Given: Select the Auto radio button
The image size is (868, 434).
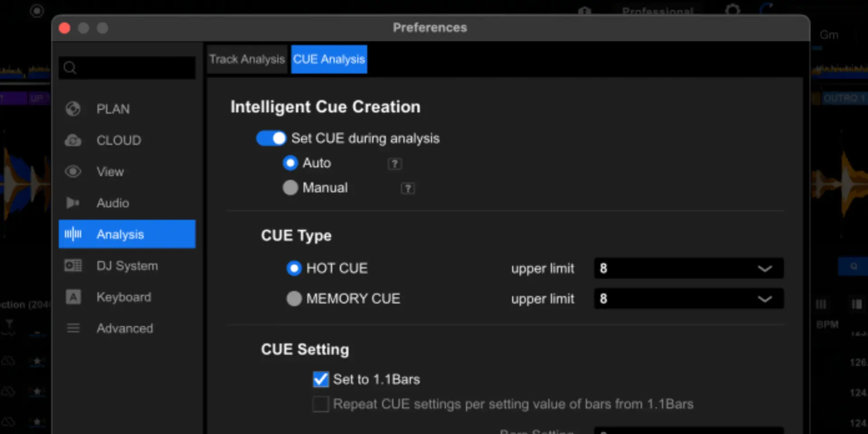Looking at the screenshot, I should coord(290,163).
